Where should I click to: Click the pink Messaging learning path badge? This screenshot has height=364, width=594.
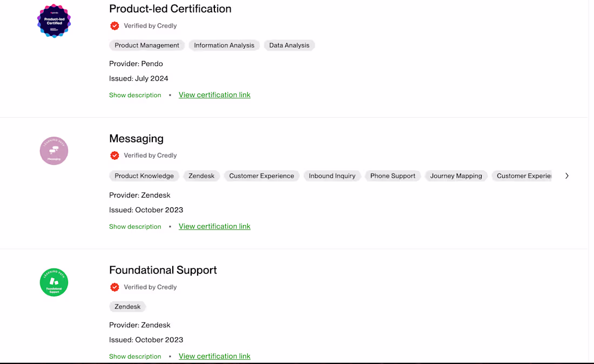click(x=53, y=151)
